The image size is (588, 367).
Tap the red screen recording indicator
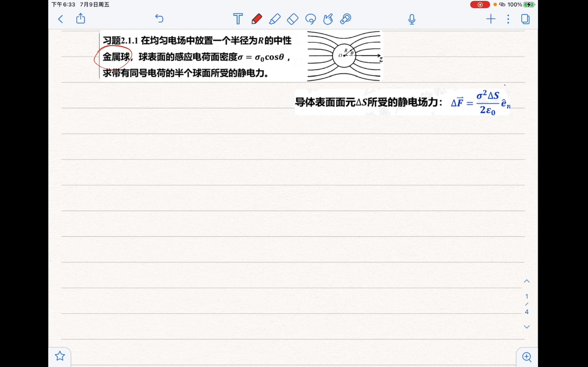click(480, 5)
